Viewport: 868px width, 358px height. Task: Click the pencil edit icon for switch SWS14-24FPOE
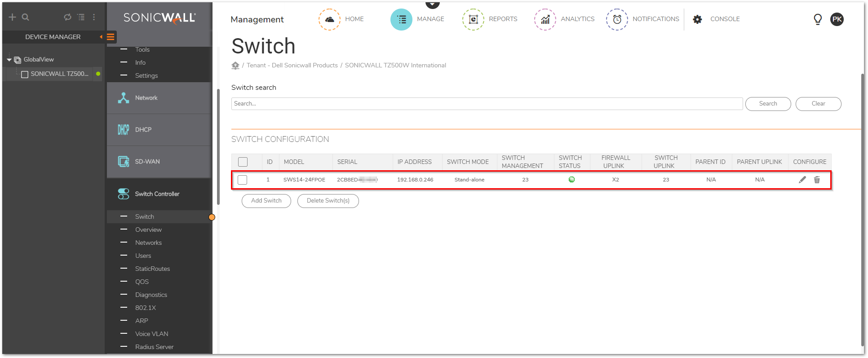point(802,180)
